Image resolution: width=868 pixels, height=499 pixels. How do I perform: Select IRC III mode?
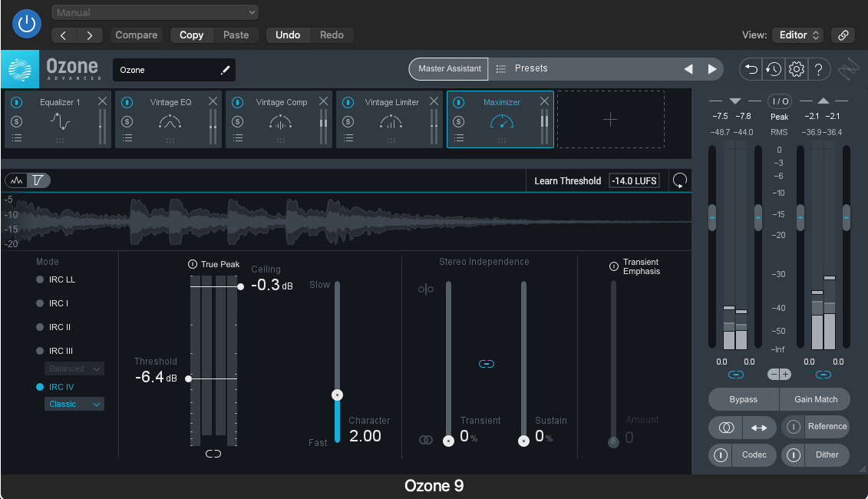pyautogui.click(x=54, y=351)
